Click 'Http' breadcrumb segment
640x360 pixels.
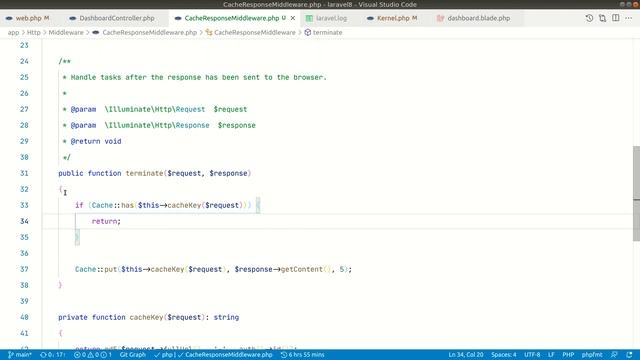tap(33, 32)
